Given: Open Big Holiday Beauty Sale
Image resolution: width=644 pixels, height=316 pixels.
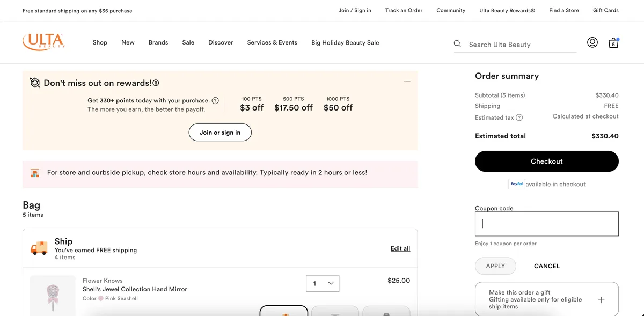Looking at the screenshot, I should [x=345, y=42].
